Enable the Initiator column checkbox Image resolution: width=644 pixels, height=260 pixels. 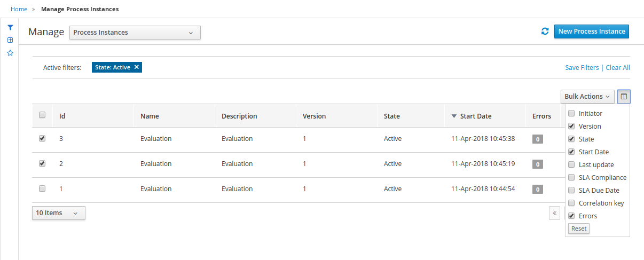571,113
